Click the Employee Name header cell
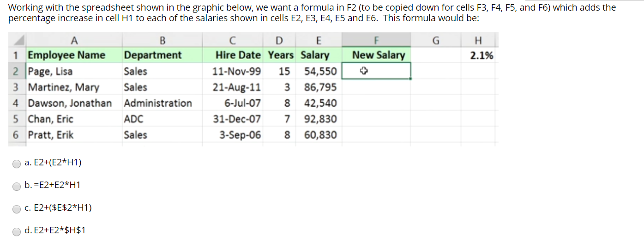This screenshot has height=249, width=644. point(67,55)
